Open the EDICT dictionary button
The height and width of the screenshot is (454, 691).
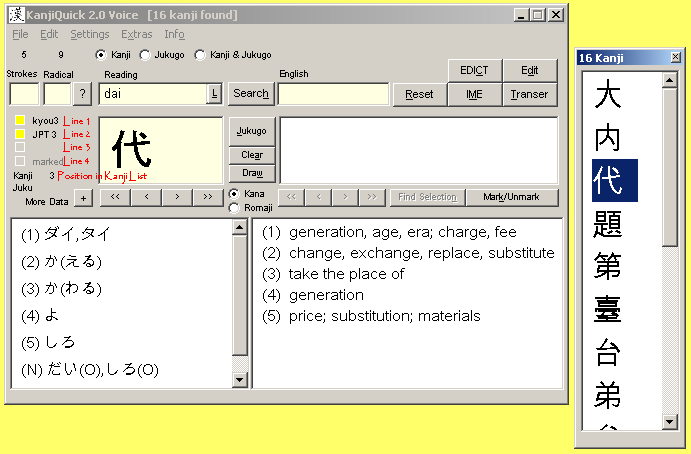click(x=474, y=70)
